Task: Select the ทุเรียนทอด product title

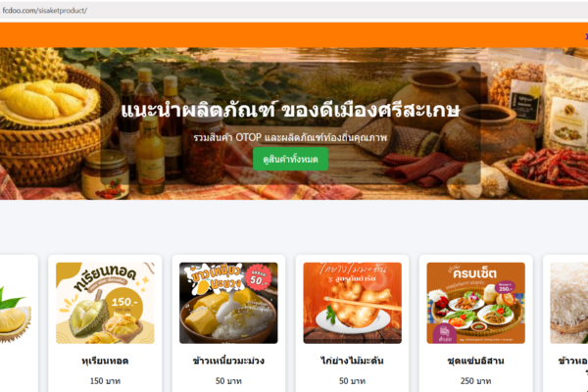Action: (x=105, y=361)
